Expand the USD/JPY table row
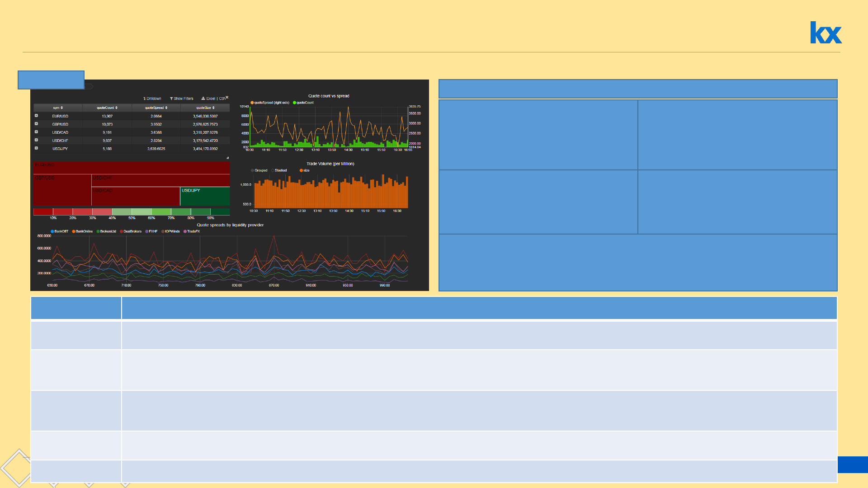Screen dimensions: 868x488 (x=36, y=148)
